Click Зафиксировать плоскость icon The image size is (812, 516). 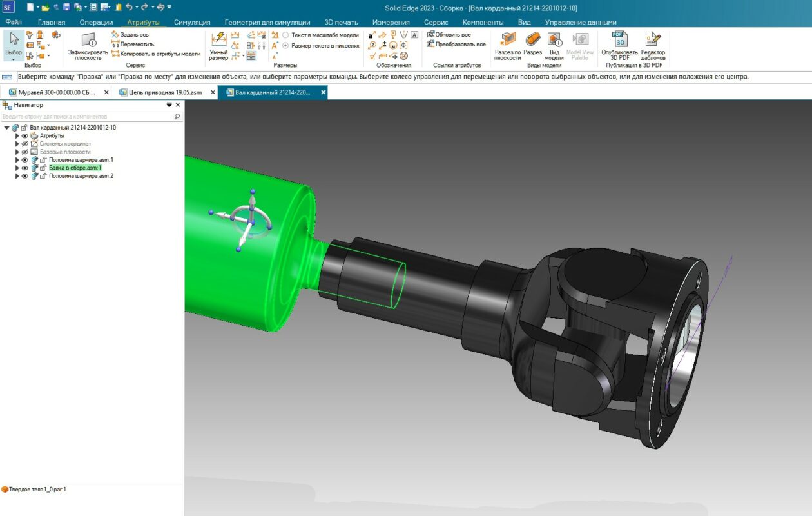pyautogui.click(x=88, y=46)
